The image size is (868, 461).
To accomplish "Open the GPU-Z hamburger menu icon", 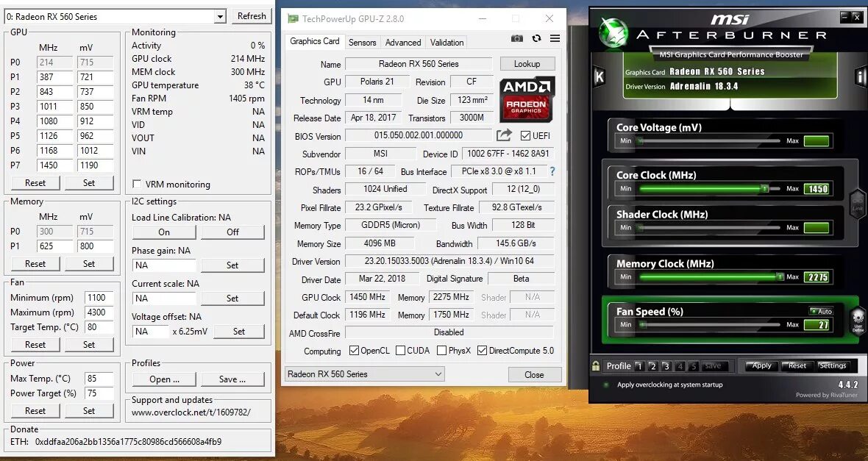I will tap(555, 38).
